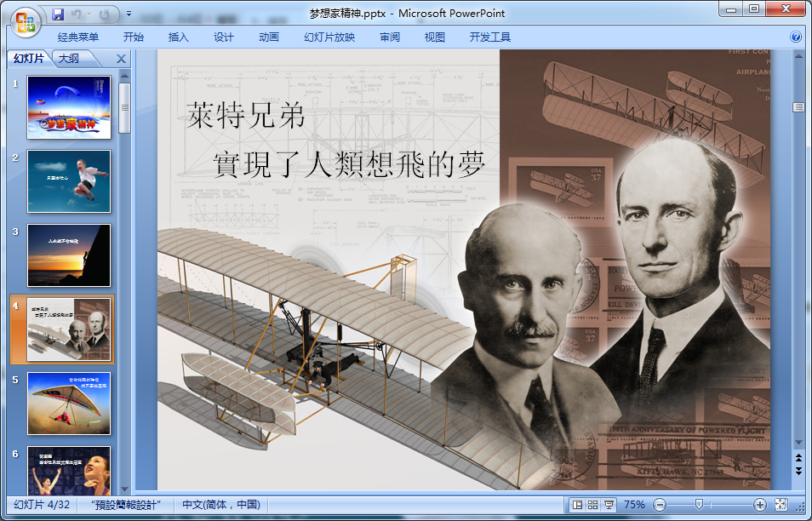Go to next slide double-arrow button
The image size is (812, 521).
pyautogui.click(x=798, y=471)
